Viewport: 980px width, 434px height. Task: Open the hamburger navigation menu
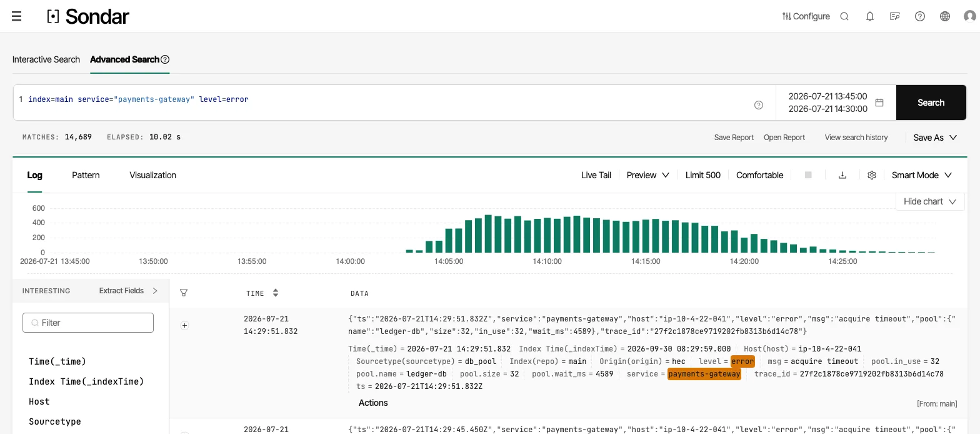[x=17, y=16]
